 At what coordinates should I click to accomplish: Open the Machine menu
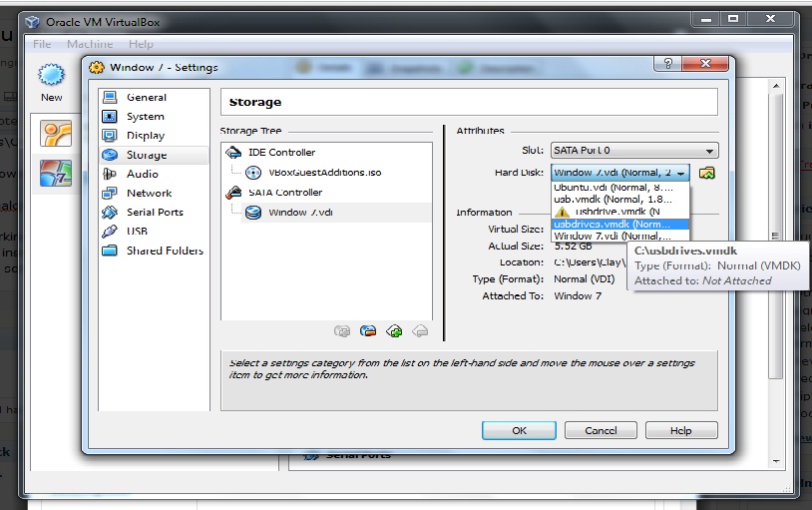pyautogui.click(x=90, y=44)
